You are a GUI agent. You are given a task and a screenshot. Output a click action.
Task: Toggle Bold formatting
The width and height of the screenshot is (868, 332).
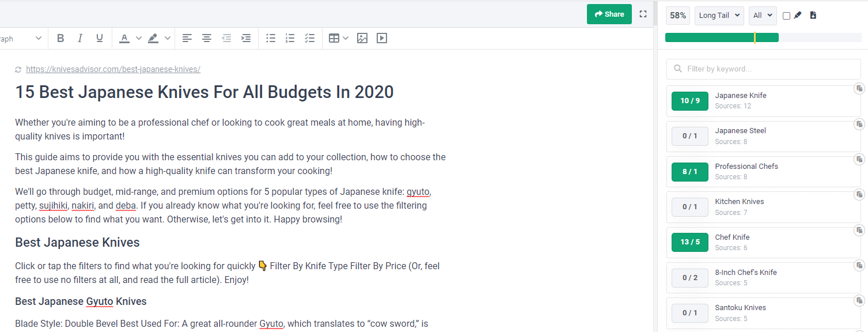coord(60,38)
